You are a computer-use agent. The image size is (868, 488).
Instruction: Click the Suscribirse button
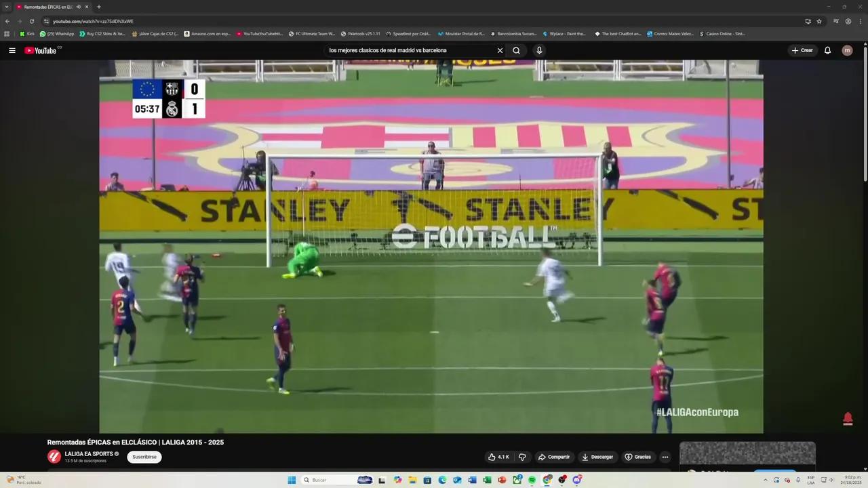[x=144, y=457]
